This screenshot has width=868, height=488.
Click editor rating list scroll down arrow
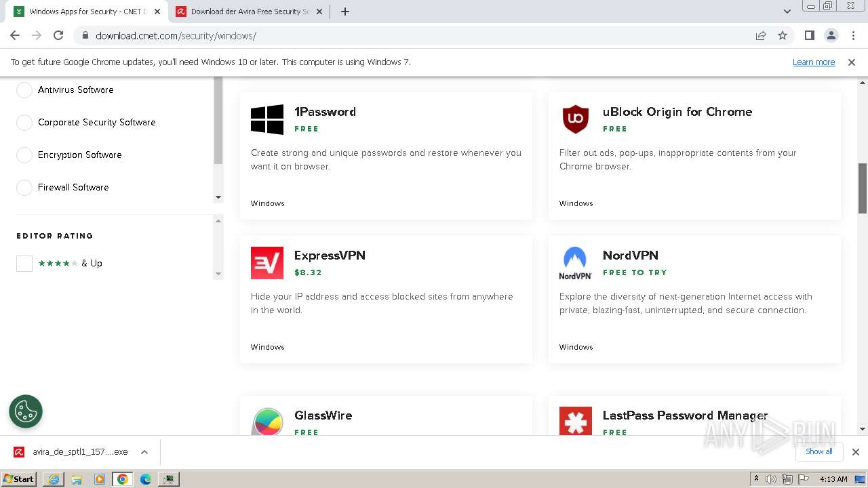click(x=218, y=274)
